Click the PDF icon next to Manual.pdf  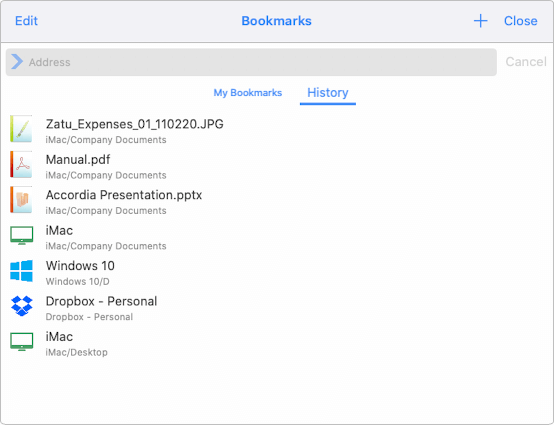21,165
